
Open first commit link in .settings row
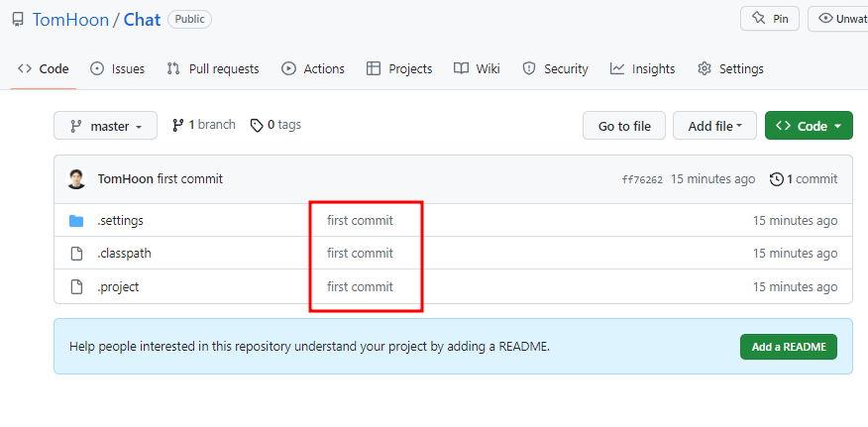pos(360,220)
